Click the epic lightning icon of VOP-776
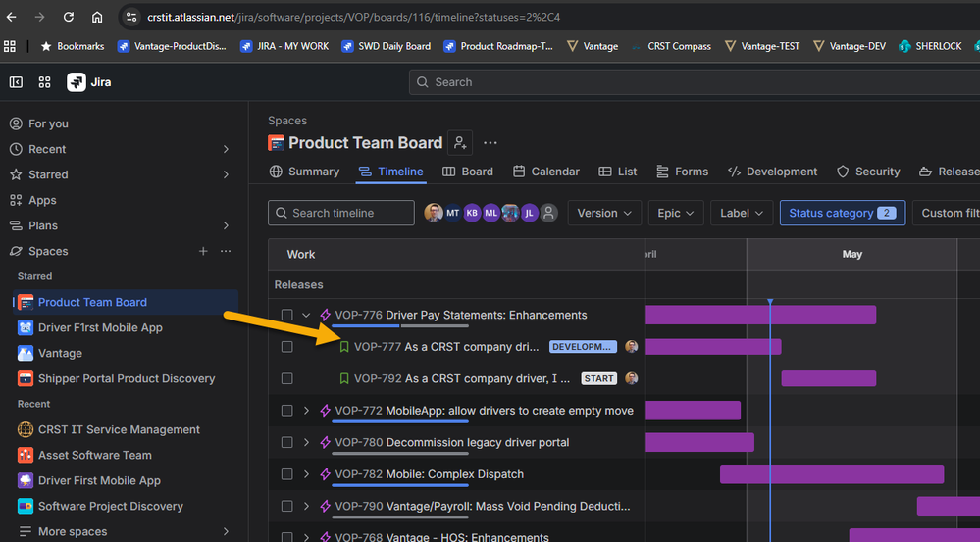This screenshot has width=980, height=542. pyautogui.click(x=325, y=315)
